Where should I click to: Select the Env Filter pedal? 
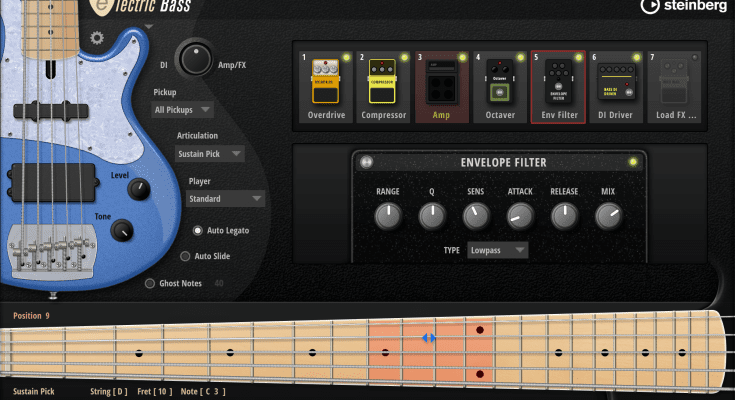(557, 88)
